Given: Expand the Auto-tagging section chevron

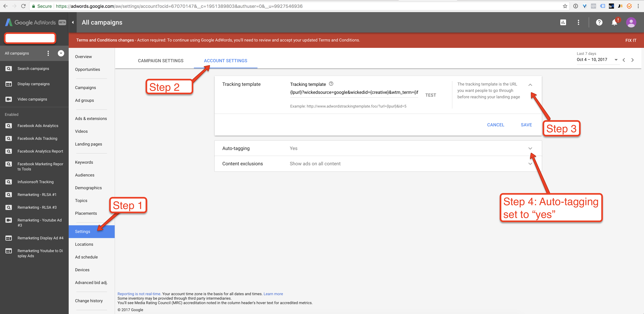Looking at the screenshot, I should (x=530, y=148).
